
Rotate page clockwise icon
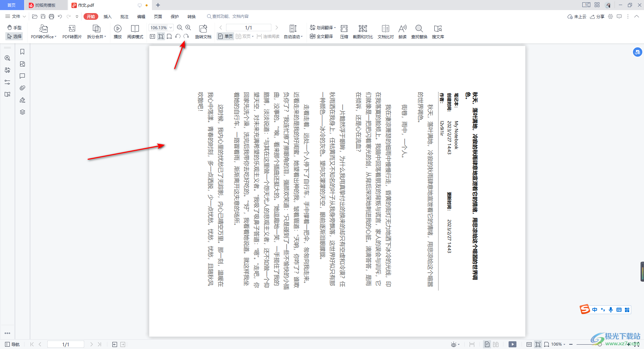(186, 36)
